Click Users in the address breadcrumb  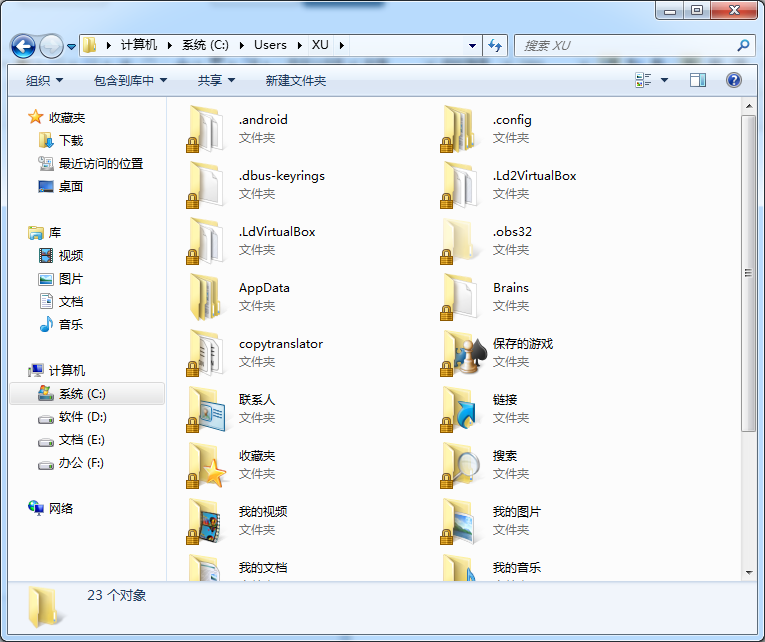pos(270,45)
